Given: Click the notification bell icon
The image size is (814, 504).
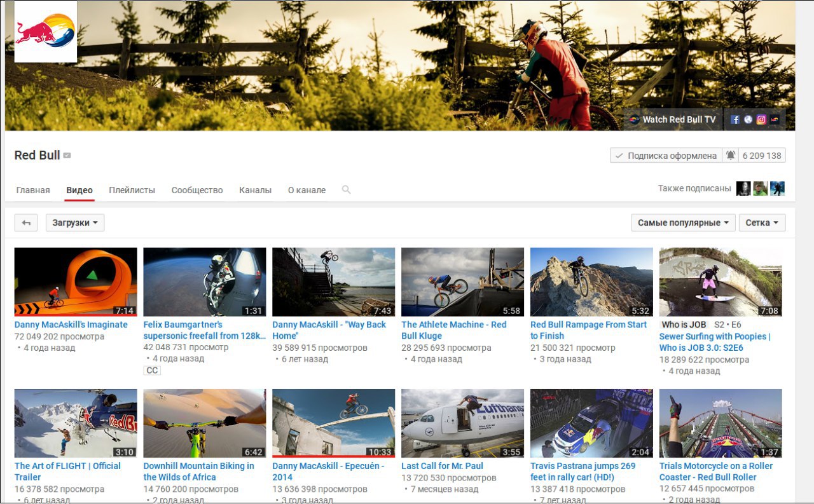Looking at the screenshot, I should click(731, 155).
